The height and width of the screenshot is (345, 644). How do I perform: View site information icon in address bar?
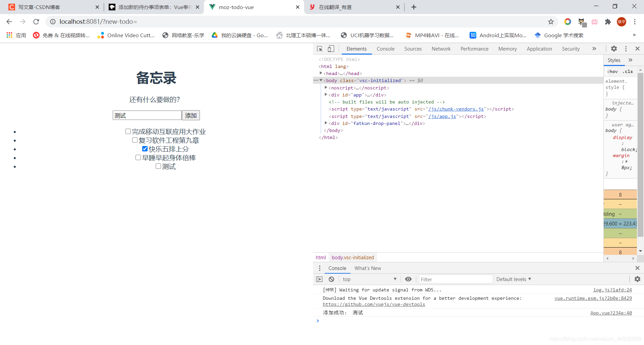53,22
